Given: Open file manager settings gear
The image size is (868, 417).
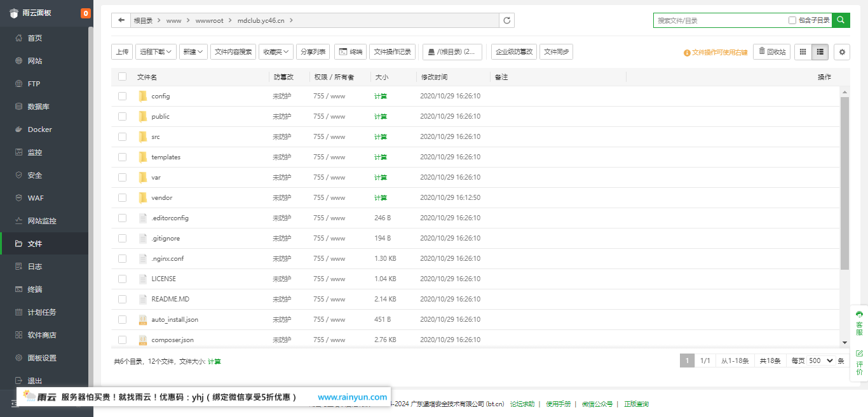Looking at the screenshot, I should tap(842, 52).
